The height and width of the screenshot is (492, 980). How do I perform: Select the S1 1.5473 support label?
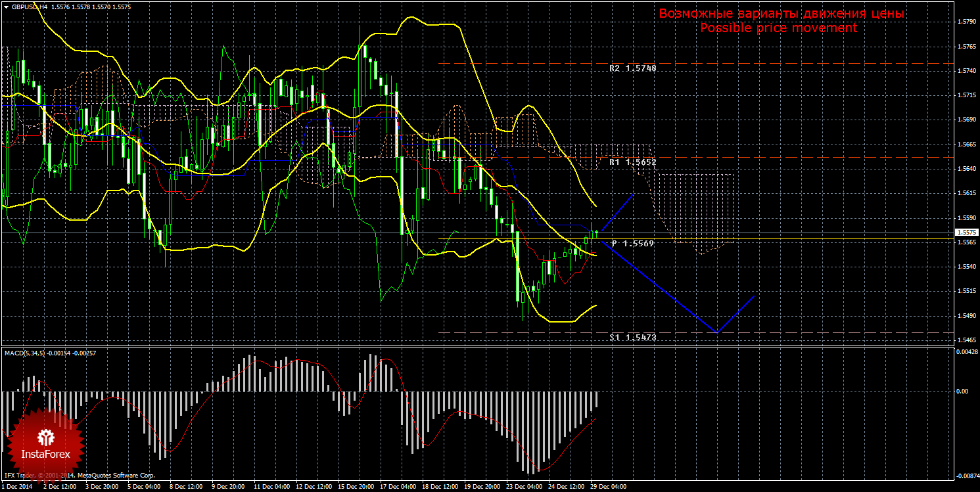click(633, 337)
